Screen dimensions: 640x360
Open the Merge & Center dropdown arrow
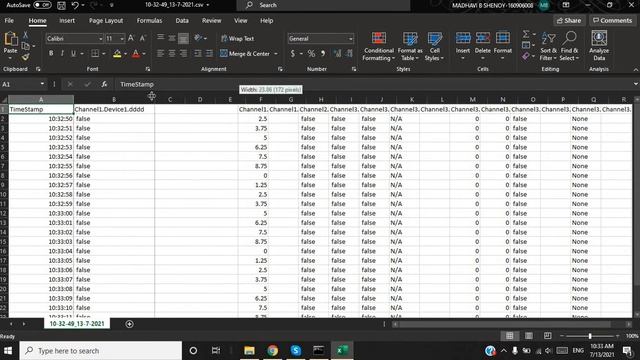pos(276,53)
